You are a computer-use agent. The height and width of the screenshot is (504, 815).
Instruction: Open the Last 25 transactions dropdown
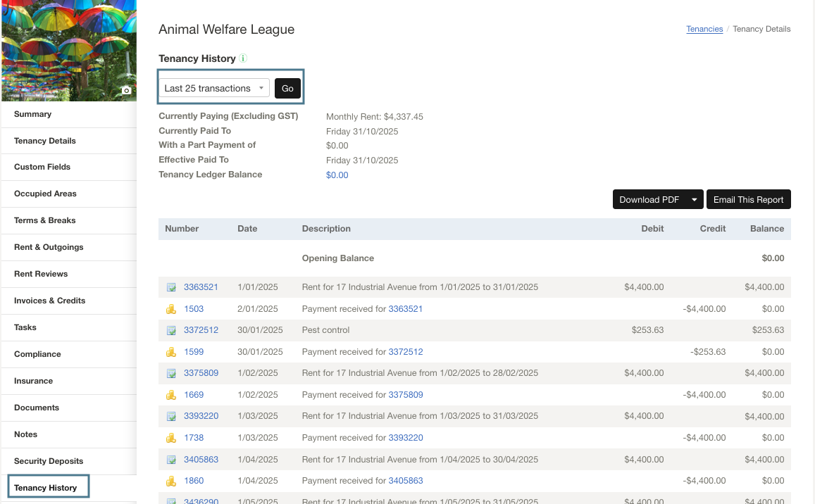pyautogui.click(x=213, y=87)
